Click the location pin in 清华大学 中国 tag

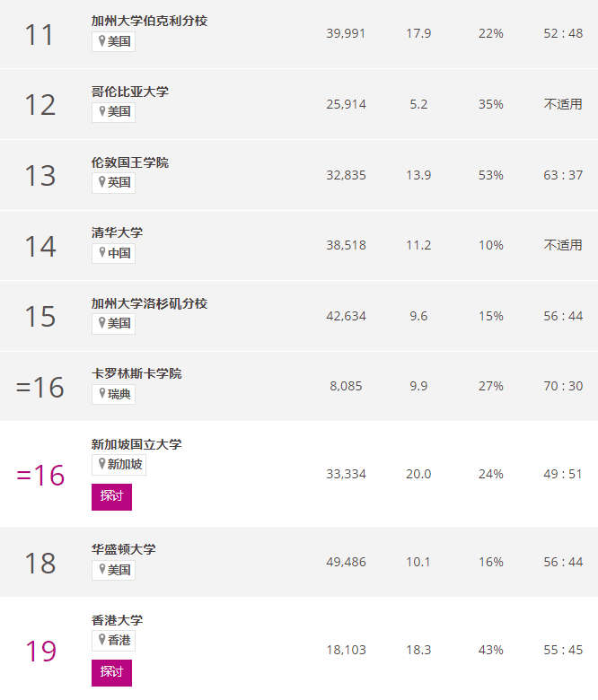102,253
